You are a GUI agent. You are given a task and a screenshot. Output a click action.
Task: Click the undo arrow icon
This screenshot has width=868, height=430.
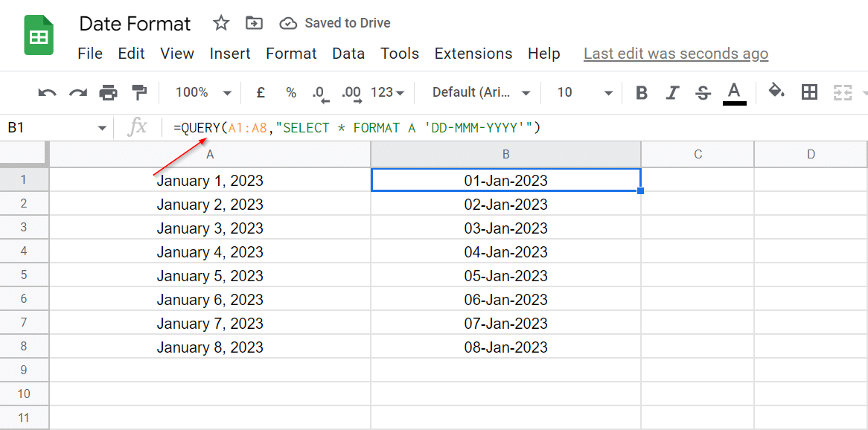(47, 93)
